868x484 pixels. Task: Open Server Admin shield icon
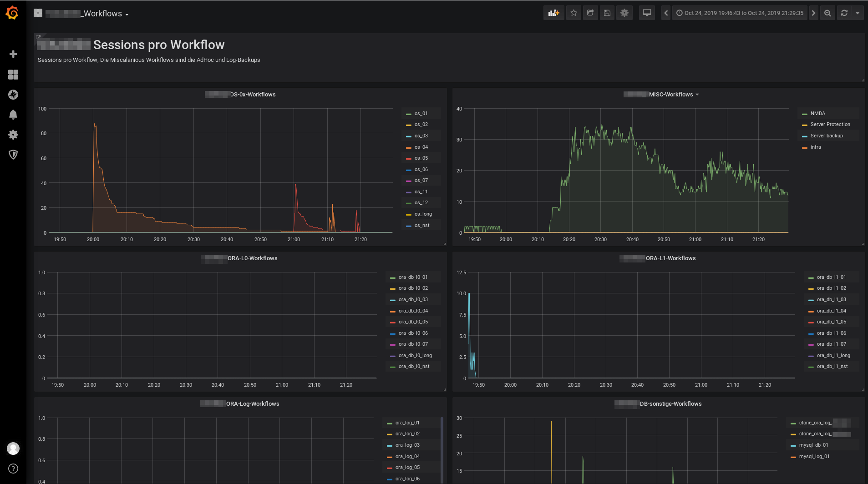13,155
